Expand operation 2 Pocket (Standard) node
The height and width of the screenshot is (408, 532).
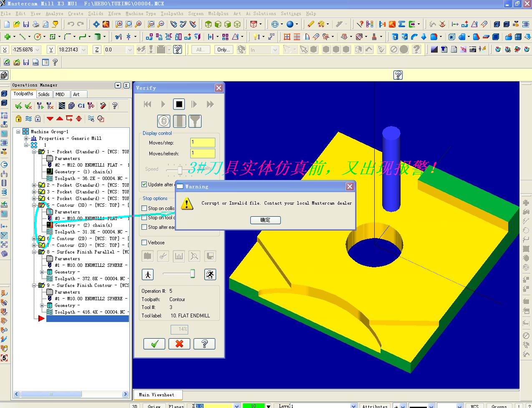[34, 185]
